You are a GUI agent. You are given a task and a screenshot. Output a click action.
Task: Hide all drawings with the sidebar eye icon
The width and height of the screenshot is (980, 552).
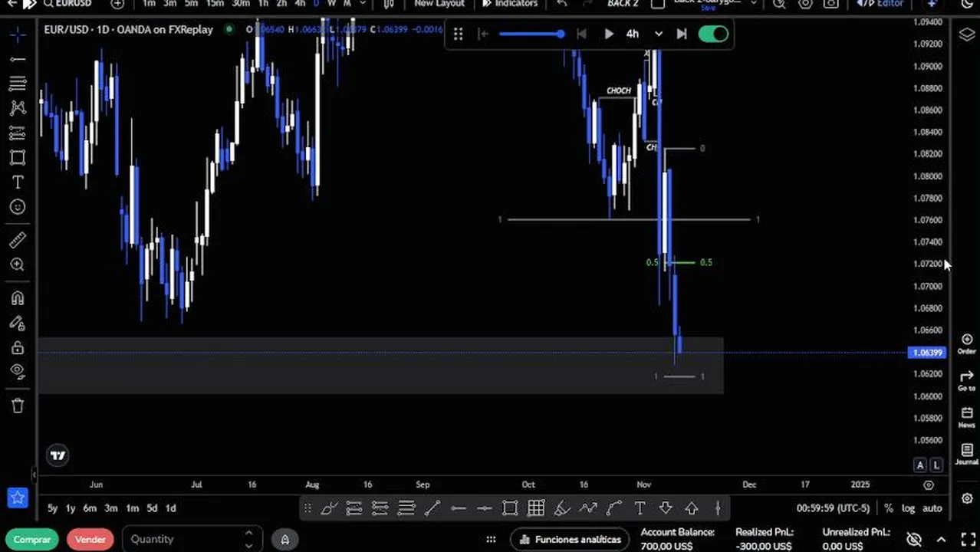coord(18,372)
